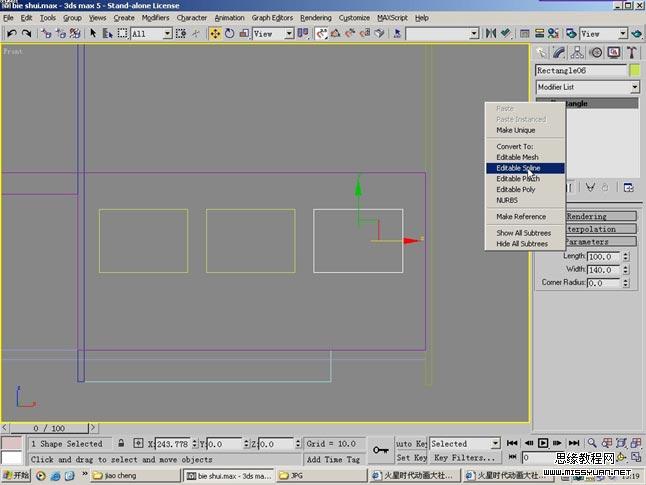Activate the Select and Move tool
The image size is (646, 485).
tap(215, 33)
